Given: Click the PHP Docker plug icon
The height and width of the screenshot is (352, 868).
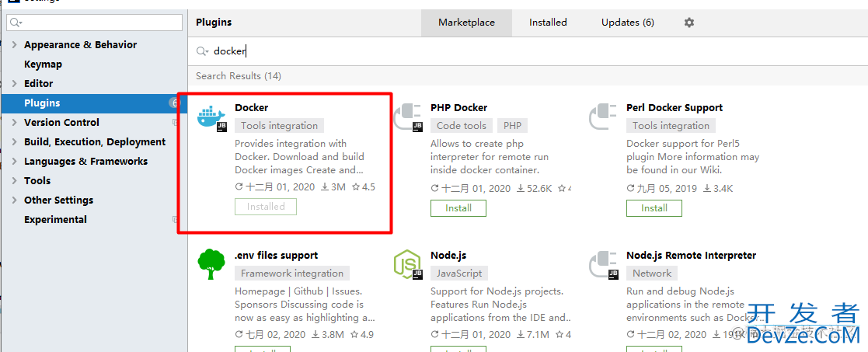Looking at the screenshot, I should (407, 117).
